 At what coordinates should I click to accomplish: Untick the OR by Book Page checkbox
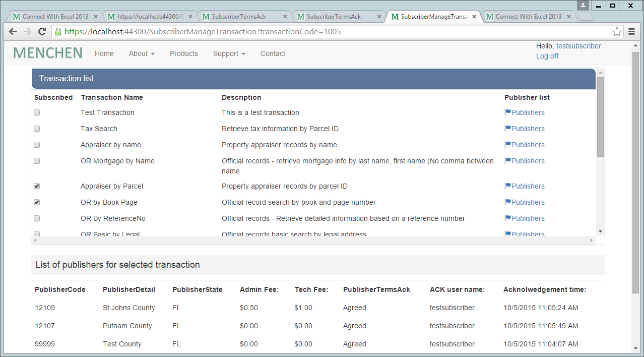[x=37, y=202]
